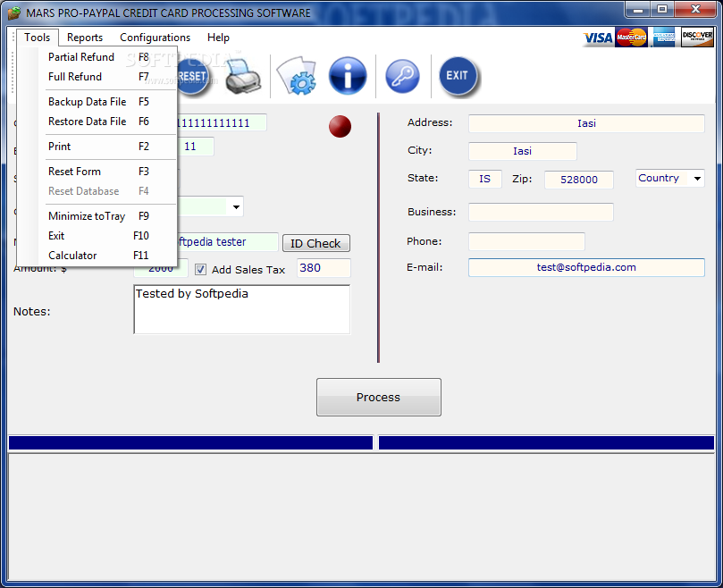The height and width of the screenshot is (588, 723).
Task: Click the American Express logo
Action: 664,38
